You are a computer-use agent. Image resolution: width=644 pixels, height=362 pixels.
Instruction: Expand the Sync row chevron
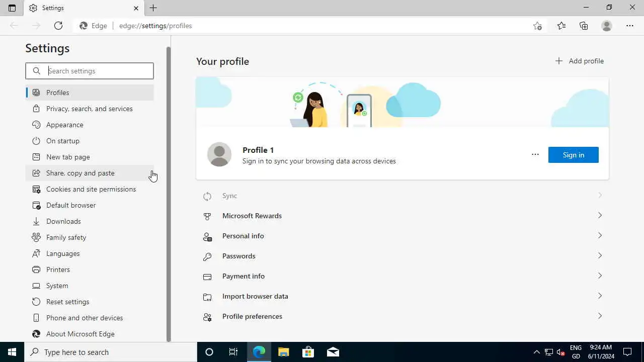(600, 195)
